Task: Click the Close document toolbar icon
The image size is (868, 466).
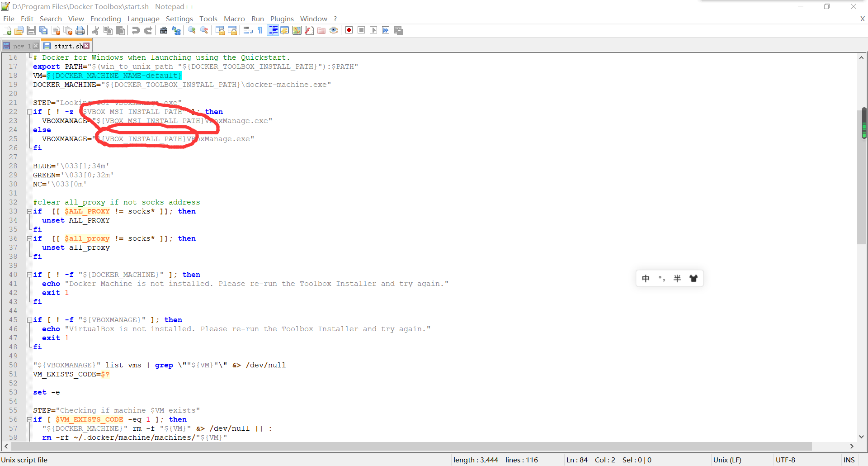Action: click(x=56, y=30)
